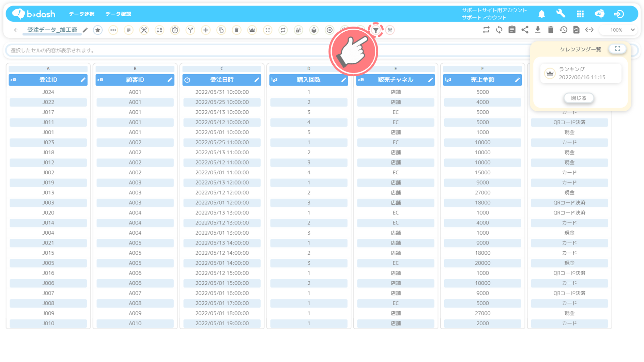Click the grey trash delete icon

[551, 30]
